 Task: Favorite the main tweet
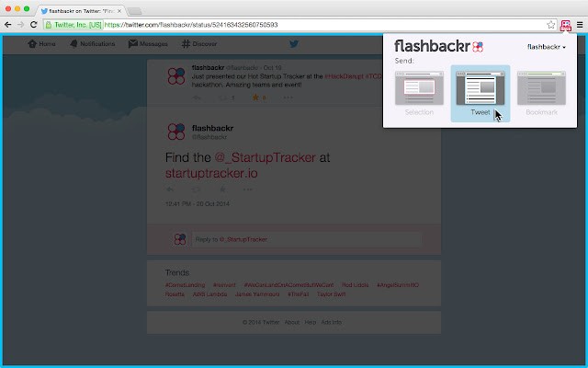(222, 190)
